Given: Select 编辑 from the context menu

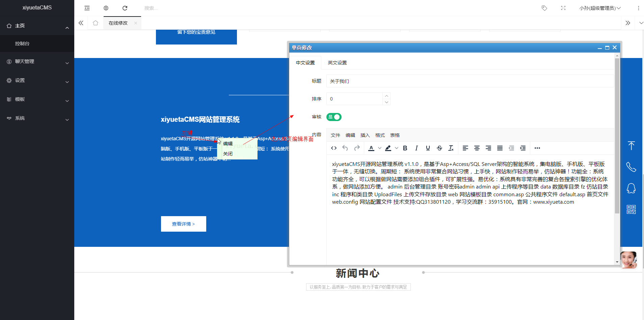Looking at the screenshot, I should point(228,143).
